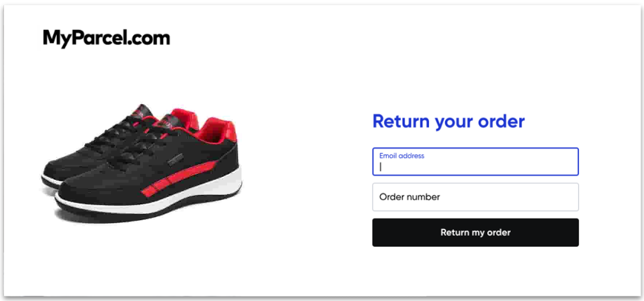
Task: Click the "MyParcel" part of the logo
Action: [x=85, y=38]
